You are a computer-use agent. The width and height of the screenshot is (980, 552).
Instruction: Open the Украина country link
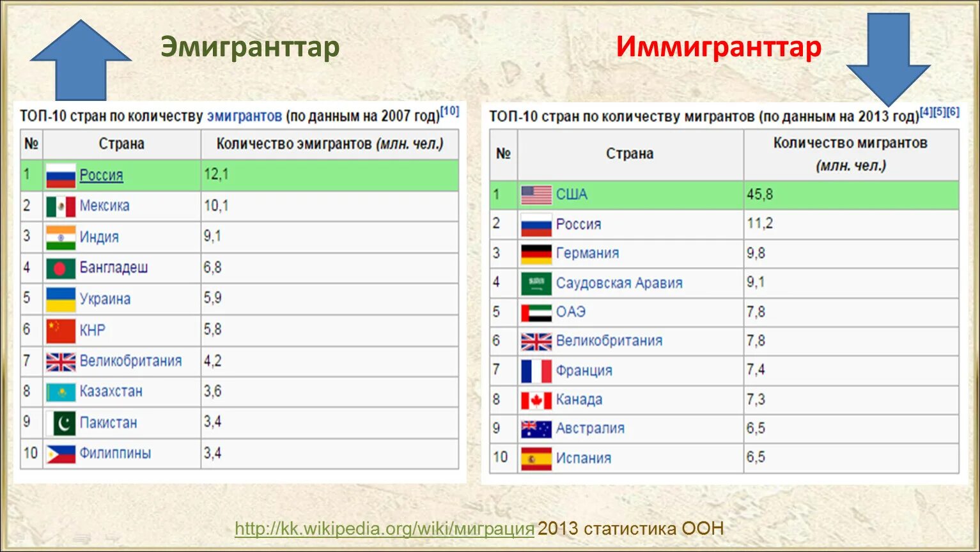pos(105,299)
